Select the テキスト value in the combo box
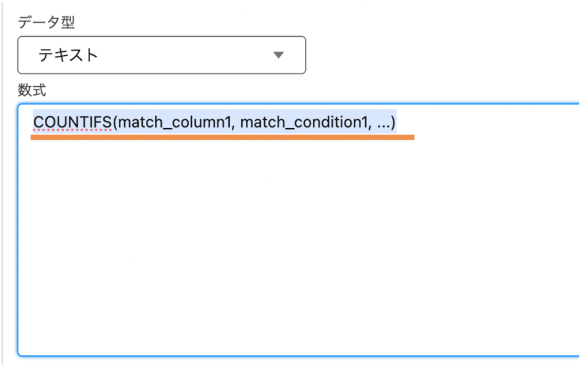This screenshot has height=368, width=588. coord(68,55)
